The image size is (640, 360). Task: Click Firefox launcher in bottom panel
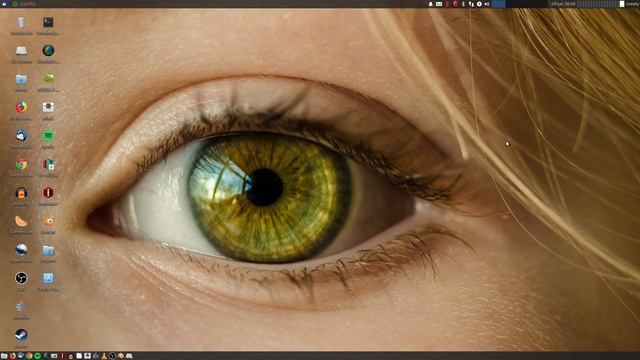13,356
